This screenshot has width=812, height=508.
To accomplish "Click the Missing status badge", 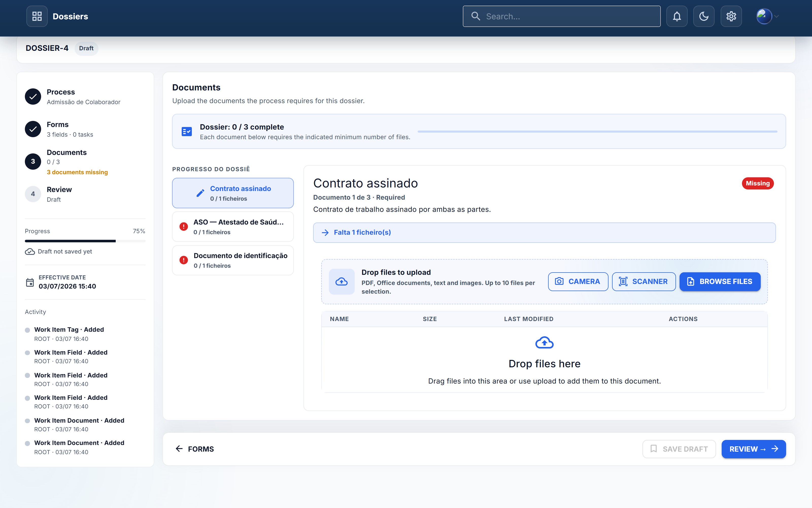I will pos(758,183).
